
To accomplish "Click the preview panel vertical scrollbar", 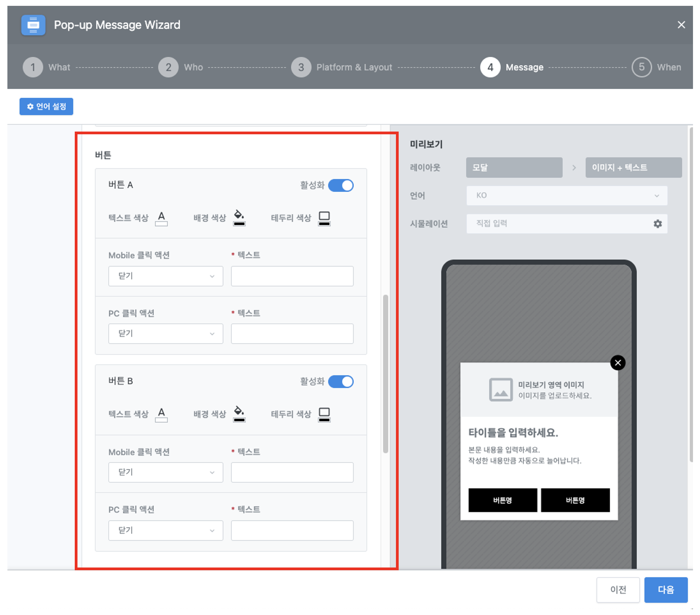I will tap(691, 295).
